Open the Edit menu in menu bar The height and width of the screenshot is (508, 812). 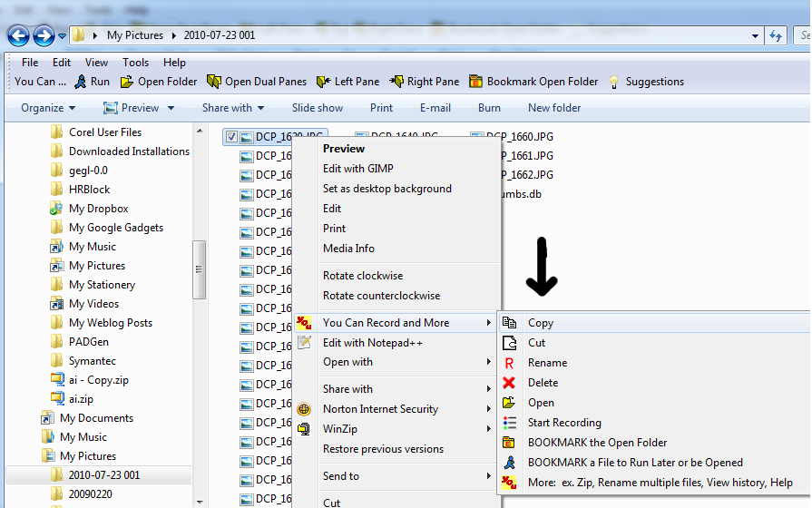(62, 63)
